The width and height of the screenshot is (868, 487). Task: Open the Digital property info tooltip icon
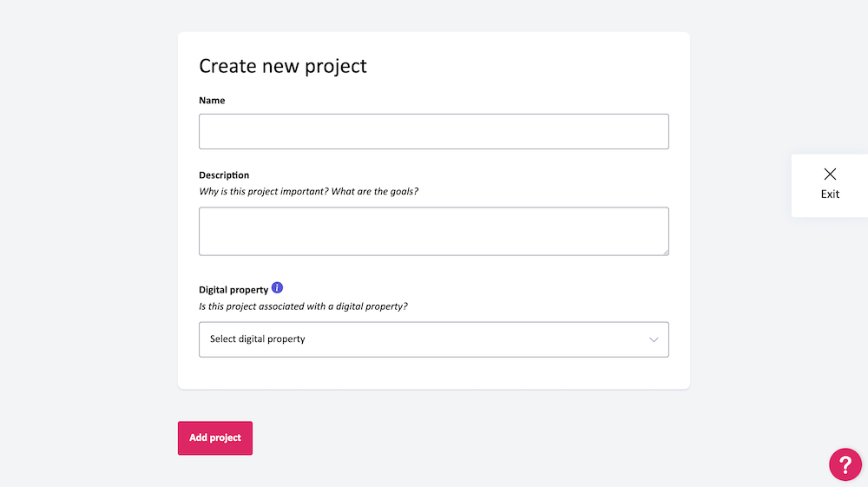[278, 288]
